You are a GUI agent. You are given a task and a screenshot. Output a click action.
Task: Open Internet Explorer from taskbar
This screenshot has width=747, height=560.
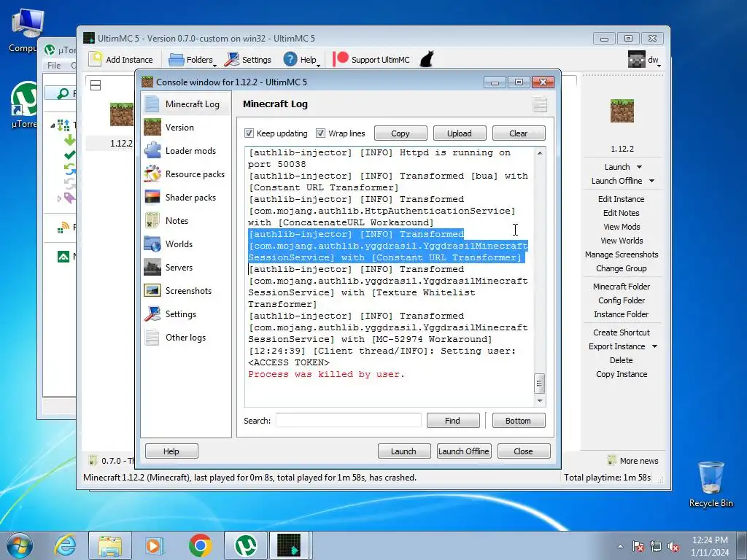[65, 545]
